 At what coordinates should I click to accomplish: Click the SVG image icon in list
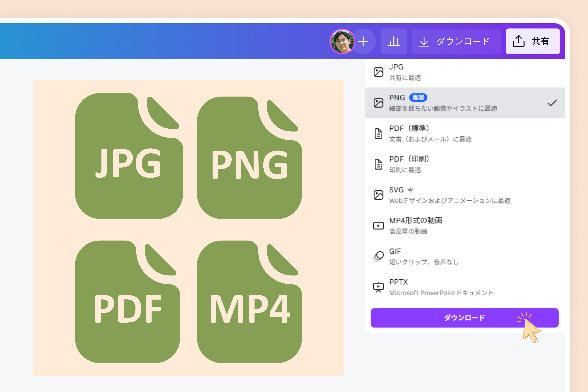tap(378, 195)
